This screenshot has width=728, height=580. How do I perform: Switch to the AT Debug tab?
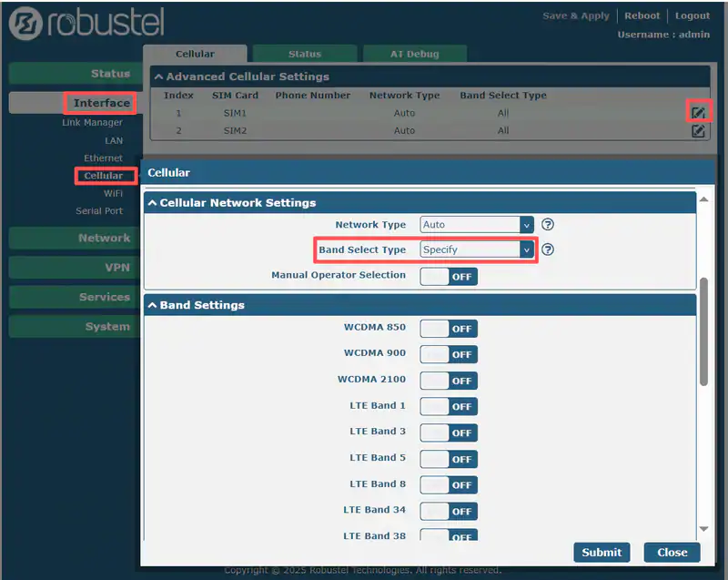coord(415,53)
